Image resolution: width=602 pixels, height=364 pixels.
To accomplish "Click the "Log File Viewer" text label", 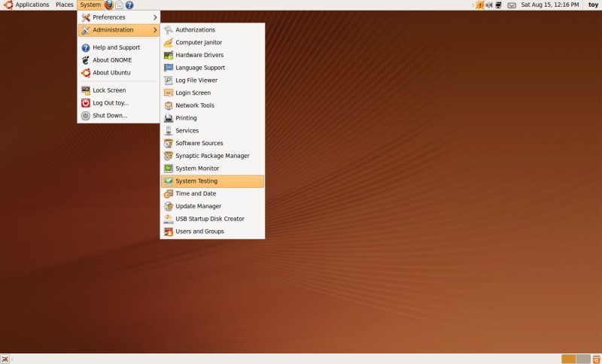I will (x=196, y=80).
